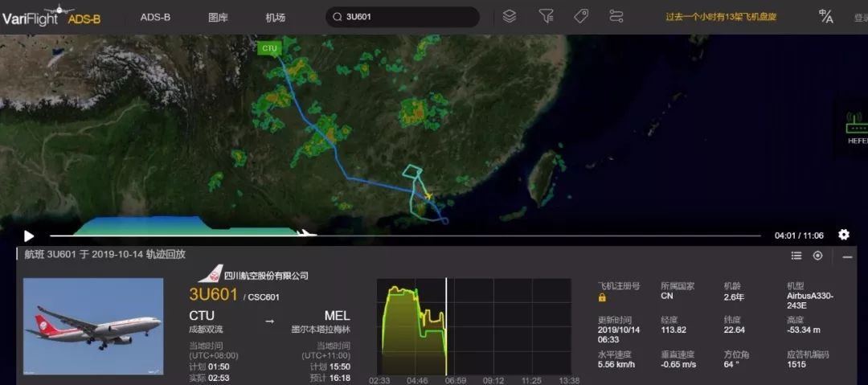Open the ADS-B menu item

(155, 17)
